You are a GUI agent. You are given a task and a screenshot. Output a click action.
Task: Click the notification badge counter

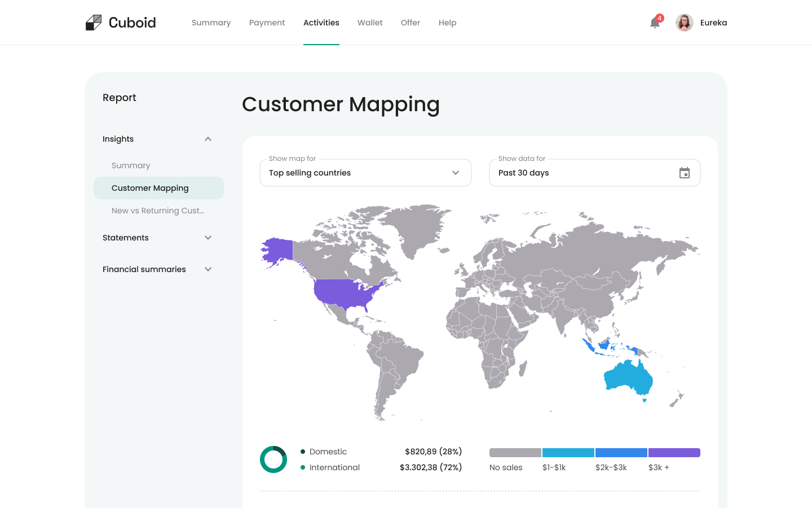tap(659, 17)
